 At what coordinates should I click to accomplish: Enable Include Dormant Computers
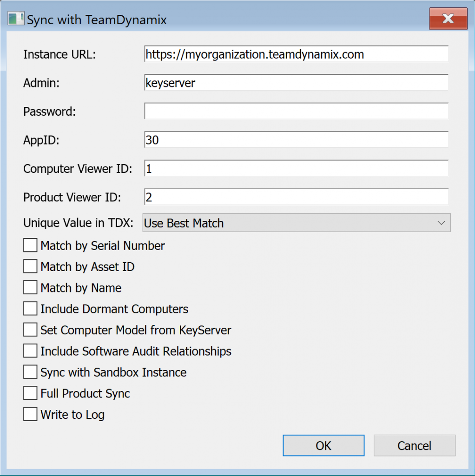click(30, 309)
